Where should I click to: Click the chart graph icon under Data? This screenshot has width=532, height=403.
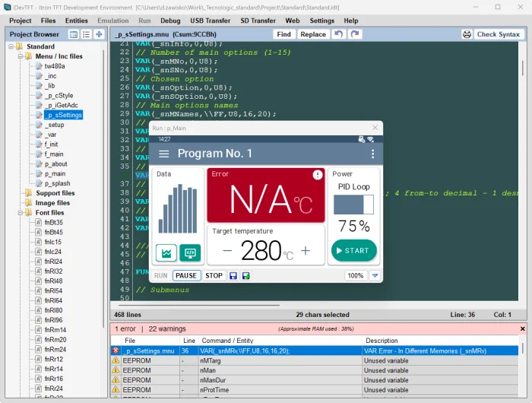pos(166,253)
